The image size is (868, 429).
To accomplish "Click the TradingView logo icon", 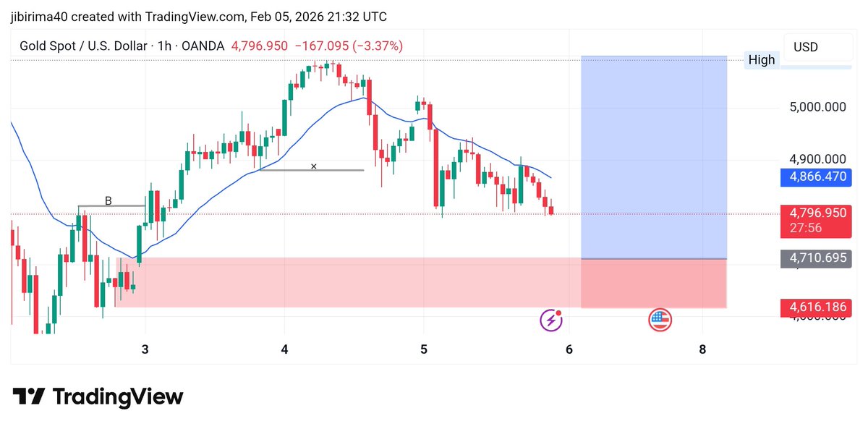I will (29, 396).
